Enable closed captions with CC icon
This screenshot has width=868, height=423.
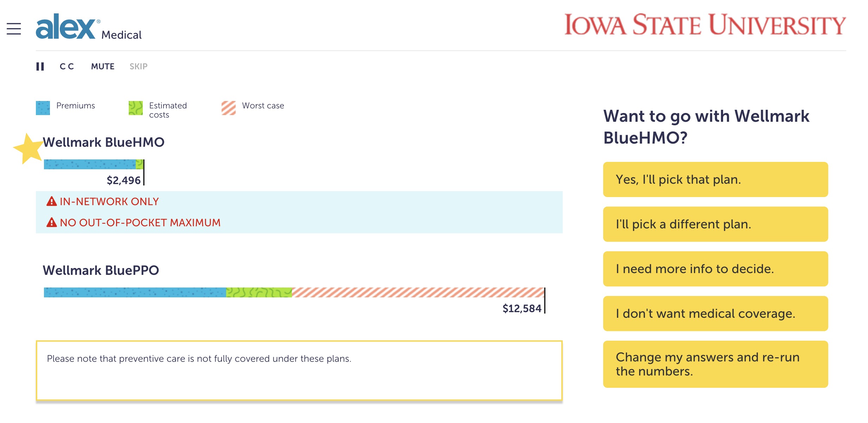click(66, 67)
